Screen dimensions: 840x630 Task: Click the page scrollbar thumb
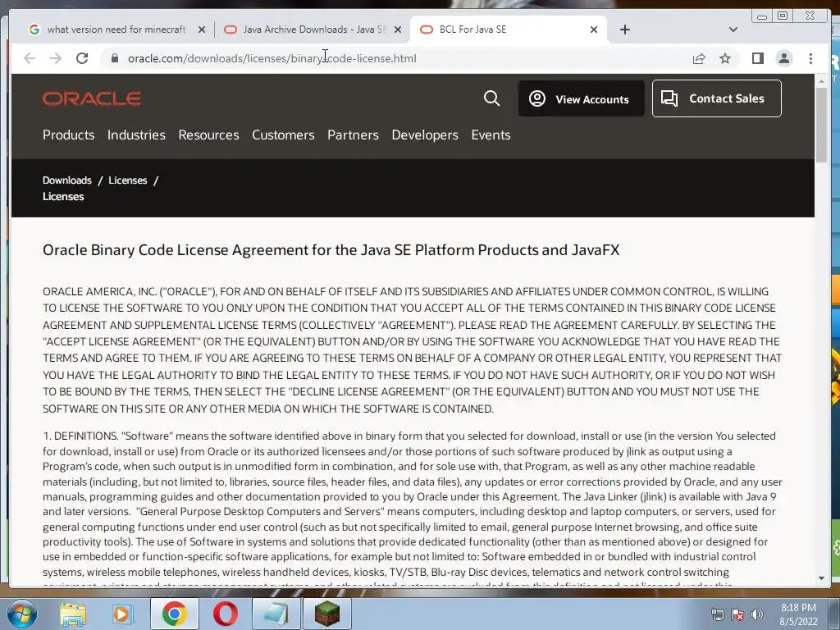point(821,125)
